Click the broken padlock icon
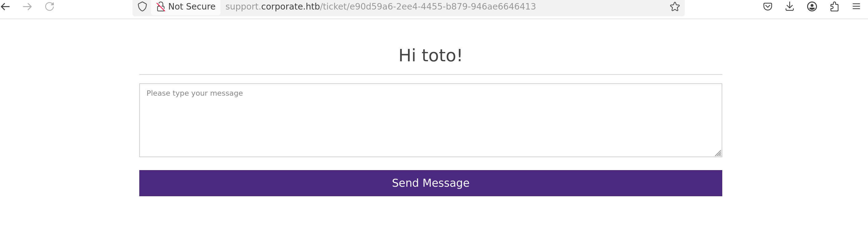 (x=161, y=6)
